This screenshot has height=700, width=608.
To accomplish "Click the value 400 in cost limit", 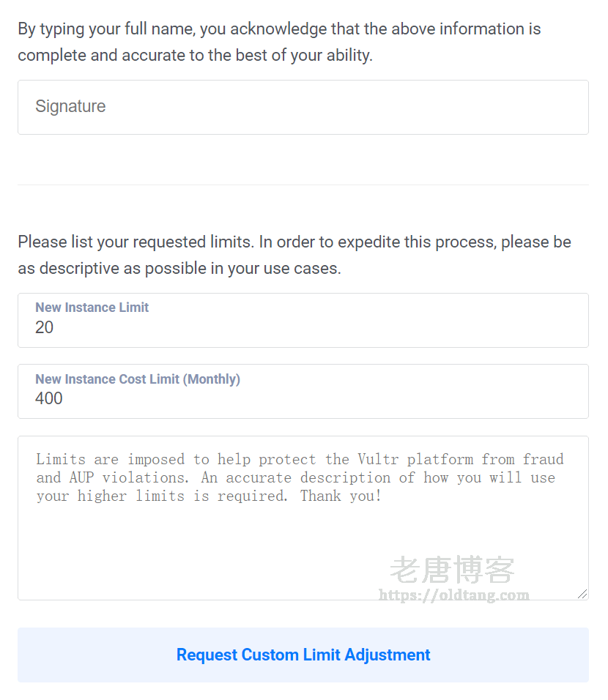I will [x=49, y=398].
